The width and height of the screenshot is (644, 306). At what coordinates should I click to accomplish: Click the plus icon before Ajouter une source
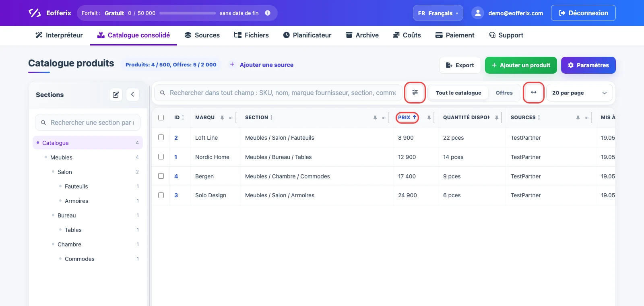232,64
